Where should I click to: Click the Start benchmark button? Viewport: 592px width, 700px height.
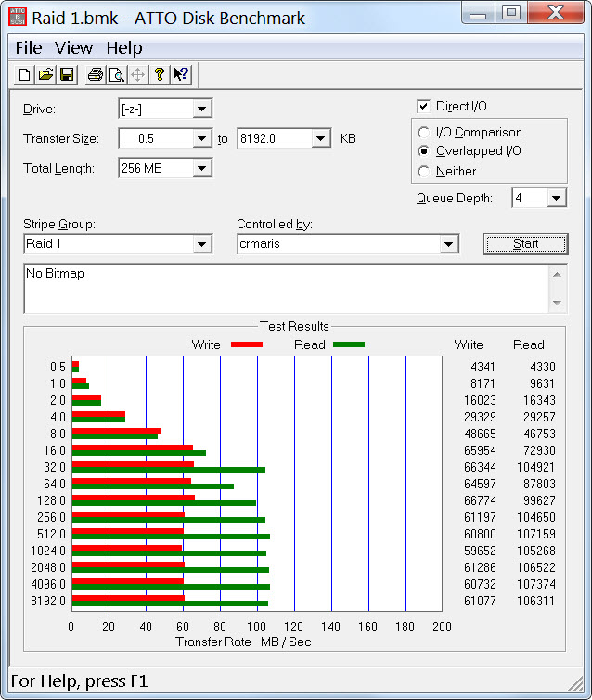(525, 244)
